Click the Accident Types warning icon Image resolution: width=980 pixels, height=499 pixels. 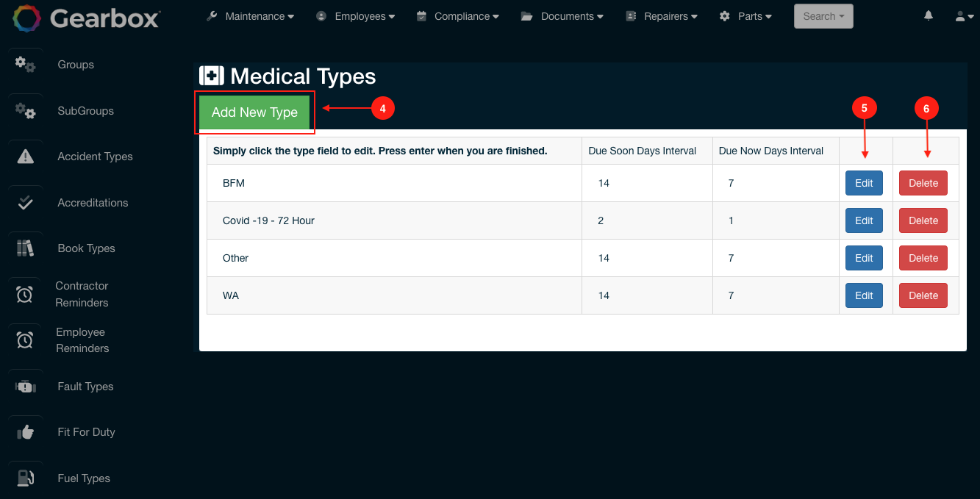[x=25, y=157]
